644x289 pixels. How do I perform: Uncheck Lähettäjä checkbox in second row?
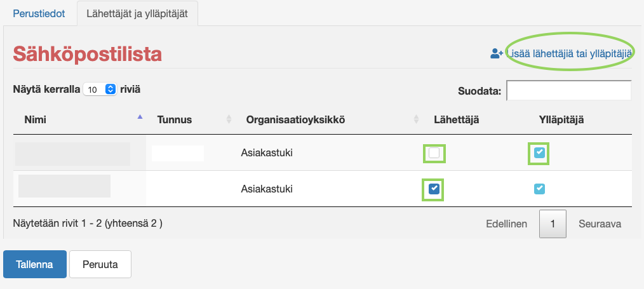434,189
